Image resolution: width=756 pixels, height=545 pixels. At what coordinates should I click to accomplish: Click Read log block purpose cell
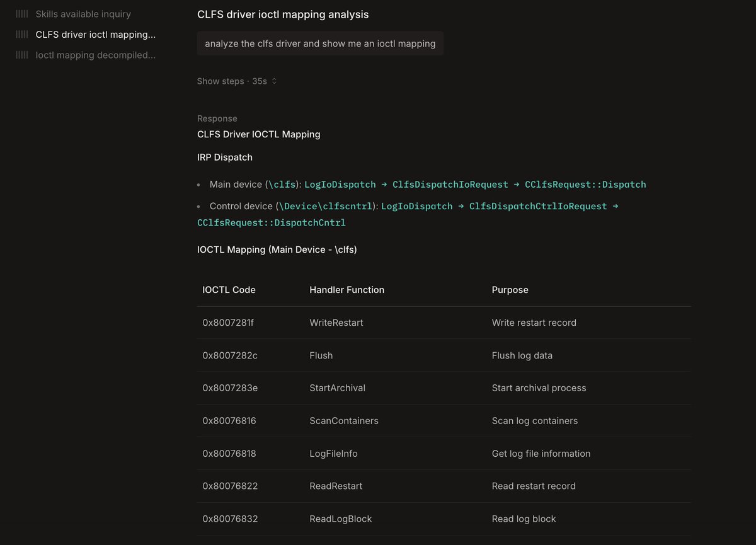pyautogui.click(x=524, y=519)
